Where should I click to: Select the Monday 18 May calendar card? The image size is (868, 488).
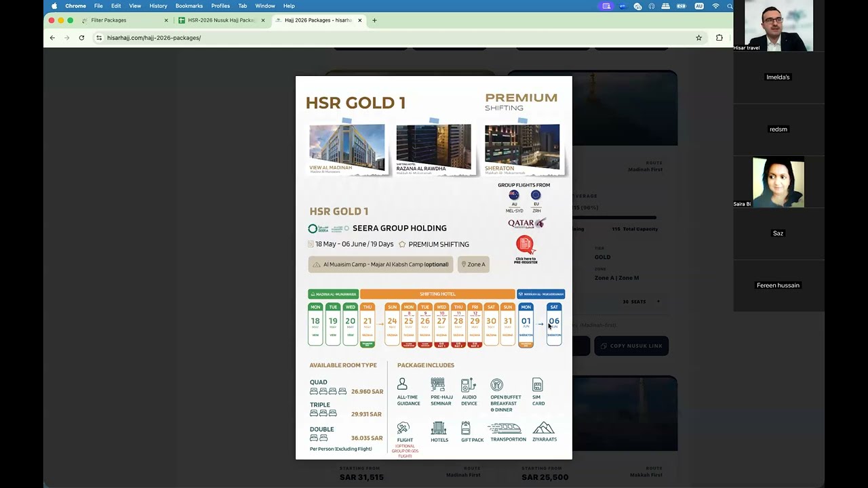pyautogui.click(x=315, y=324)
